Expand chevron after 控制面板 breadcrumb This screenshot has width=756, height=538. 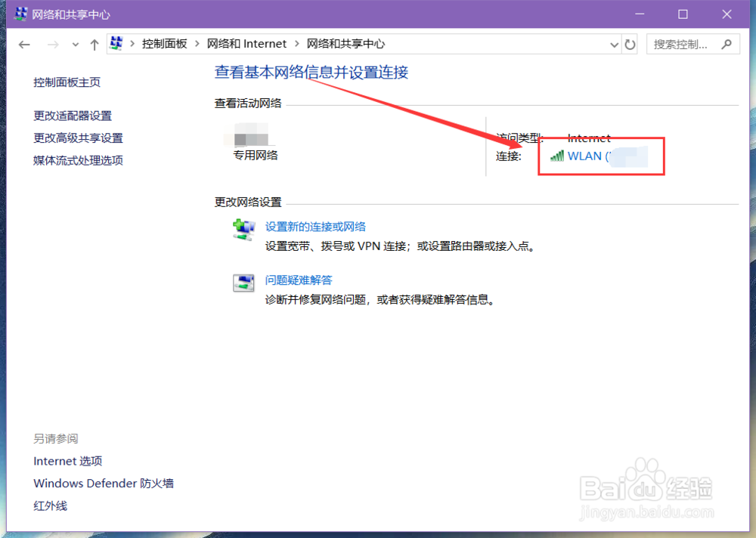pyautogui.click(x=197, y=44)
